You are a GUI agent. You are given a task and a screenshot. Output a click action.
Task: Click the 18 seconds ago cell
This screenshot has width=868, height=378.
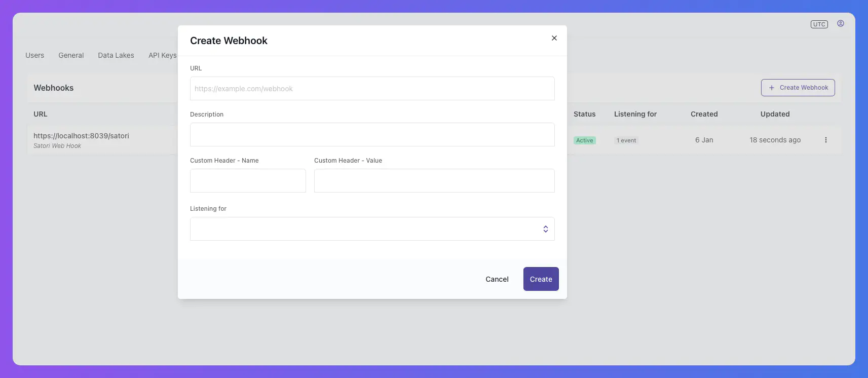775,140
